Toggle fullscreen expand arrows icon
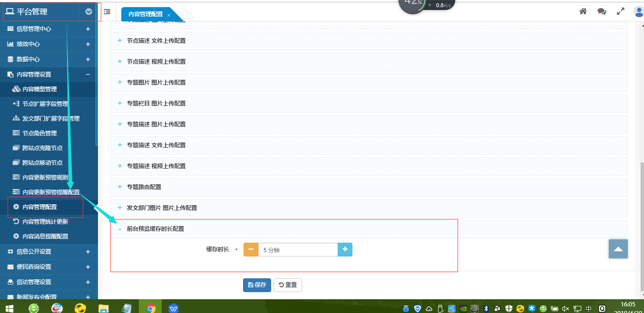 [x=620, y=11]
